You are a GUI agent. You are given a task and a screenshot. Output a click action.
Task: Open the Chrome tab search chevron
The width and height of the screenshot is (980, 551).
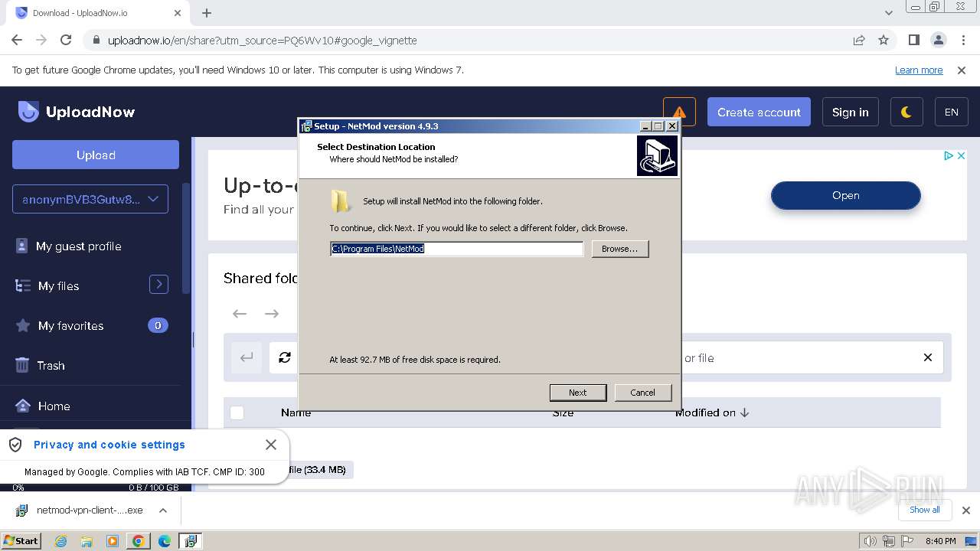pos(889,13)
